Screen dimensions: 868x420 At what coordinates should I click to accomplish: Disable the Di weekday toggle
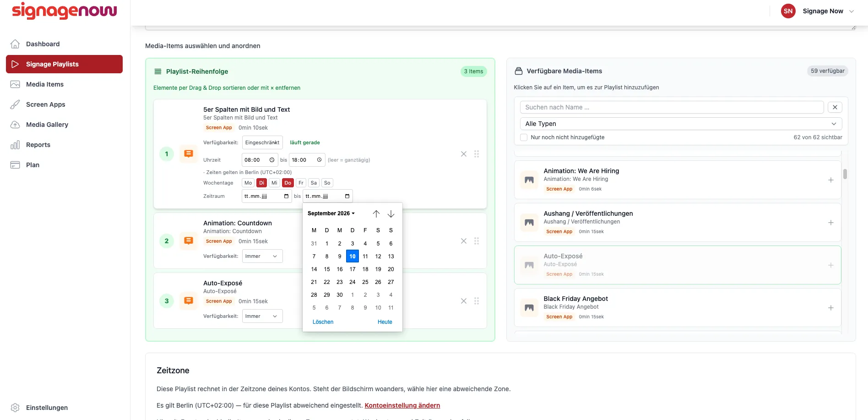[x=261, y=183]
